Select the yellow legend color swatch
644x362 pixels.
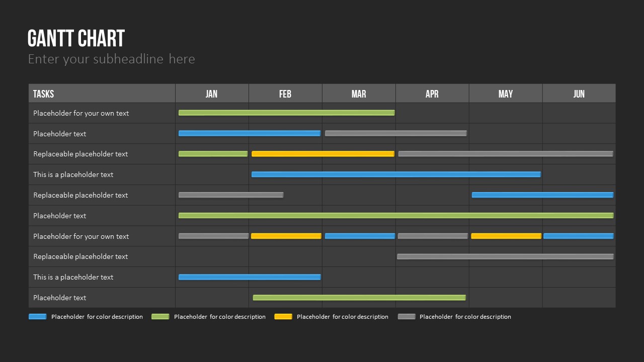[x=283, y=317]
